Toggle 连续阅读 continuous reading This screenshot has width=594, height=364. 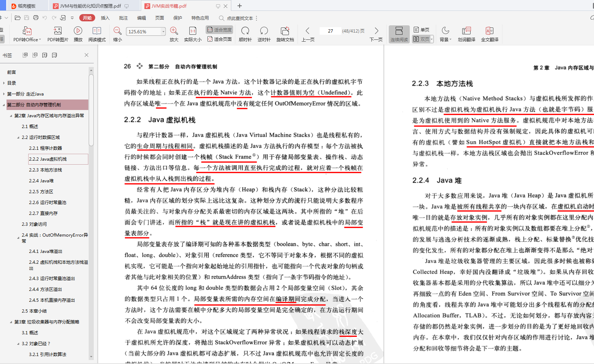(x=399, y=34)
